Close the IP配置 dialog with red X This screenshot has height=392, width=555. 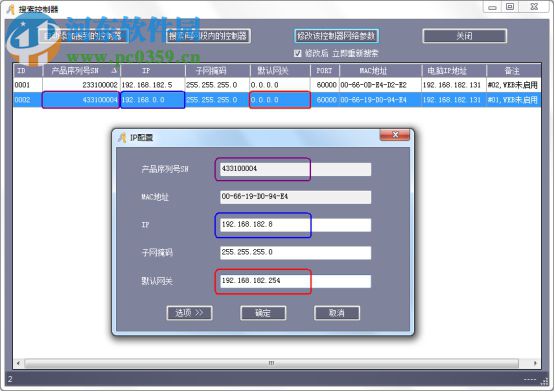coord(395,135)
